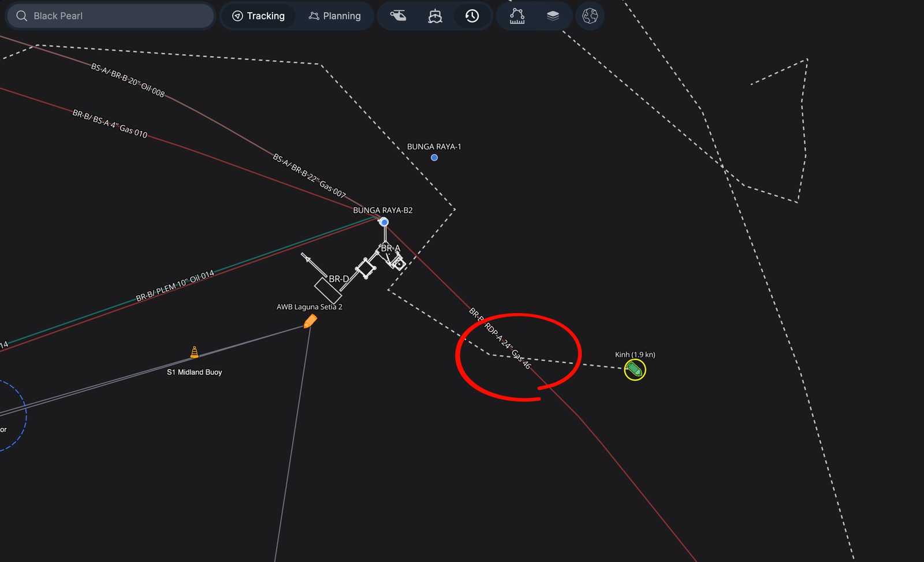
Task: Click the globe icon in toolbar
Action: click(590, 16)
